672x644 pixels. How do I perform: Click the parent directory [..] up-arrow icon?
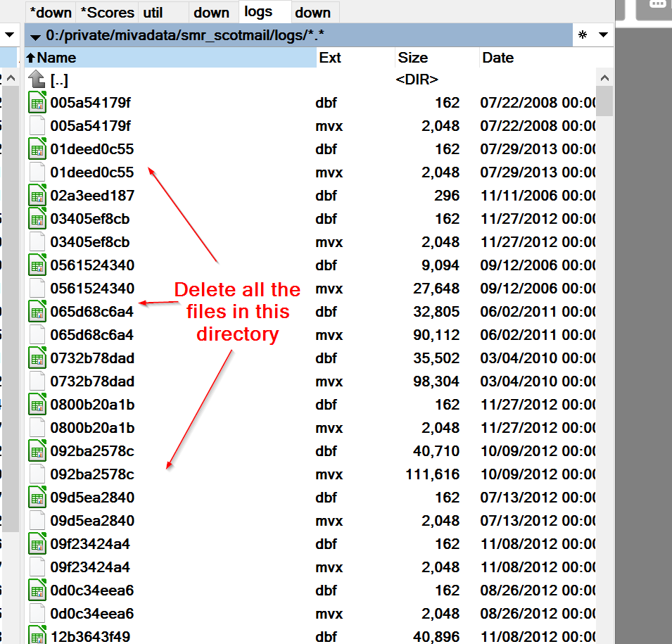(37, 80)
